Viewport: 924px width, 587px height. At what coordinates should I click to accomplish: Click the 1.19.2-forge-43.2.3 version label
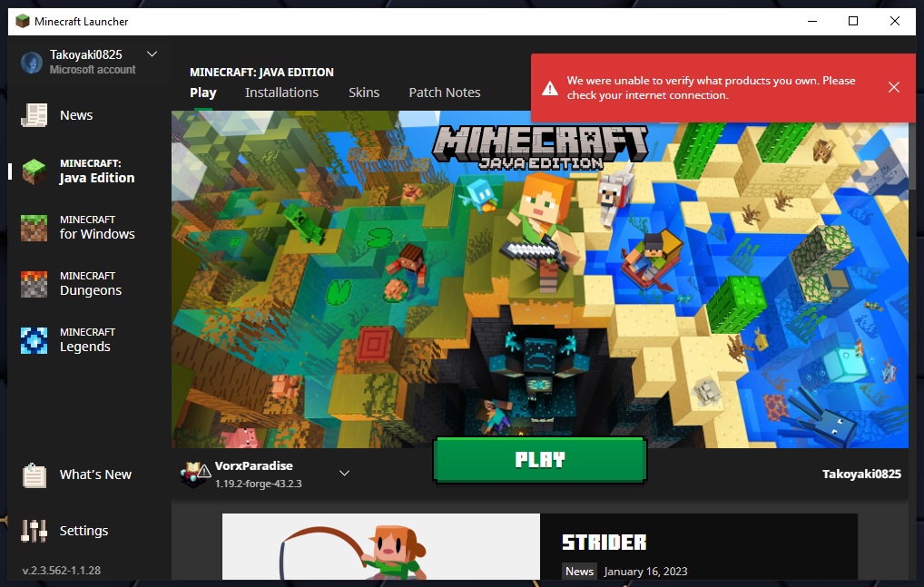point(258,484)
